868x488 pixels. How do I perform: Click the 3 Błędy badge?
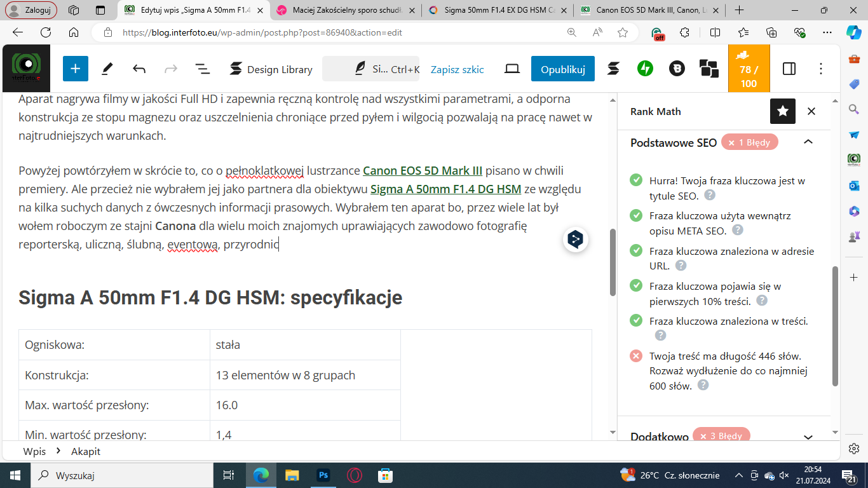click(x=722, y=436)
